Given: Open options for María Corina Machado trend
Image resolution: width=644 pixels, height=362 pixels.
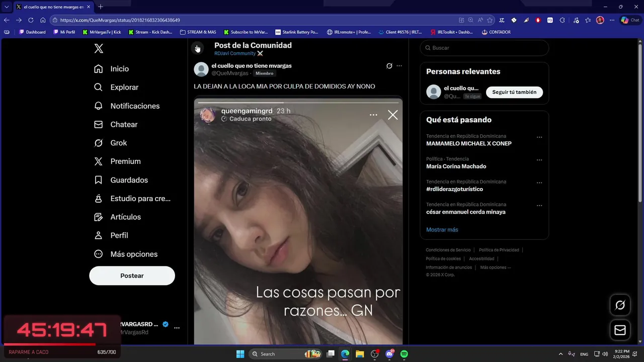Looking at the screenshot, I should (x=539, y=160).
